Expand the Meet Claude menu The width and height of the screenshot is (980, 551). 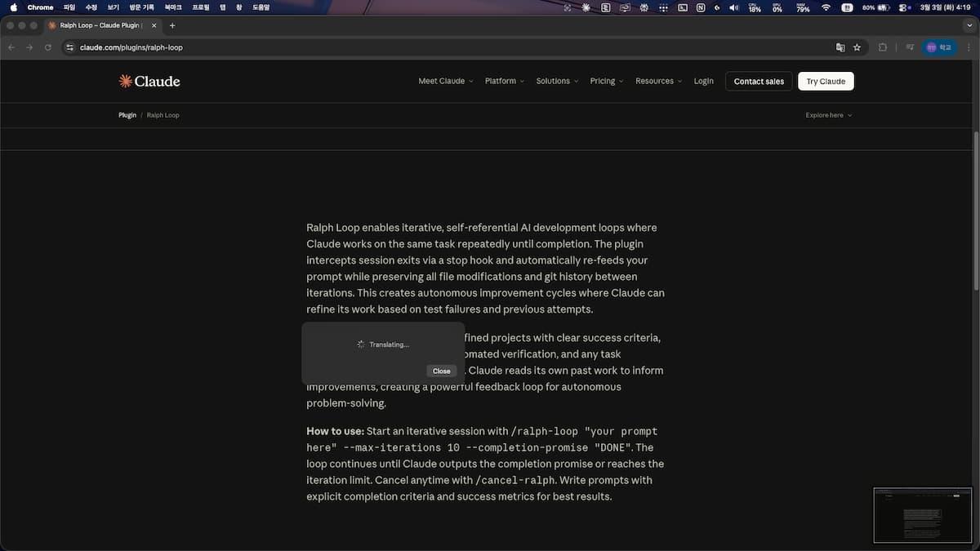[x=446, y=81]
